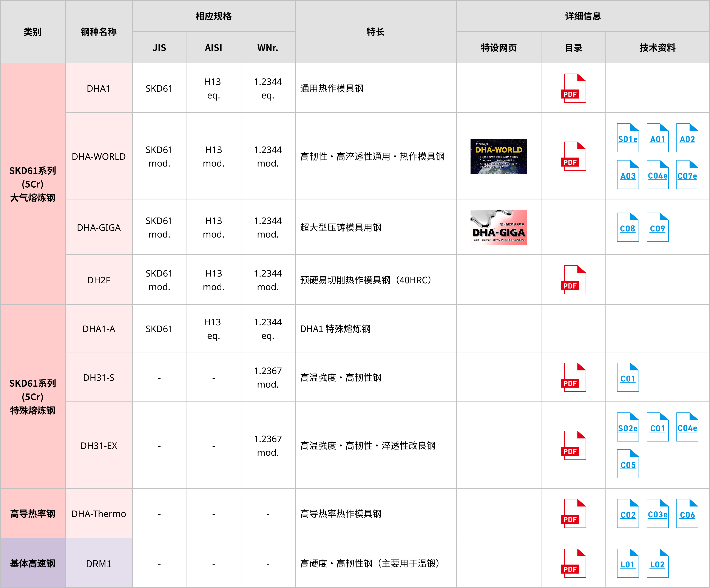710x588 pixels.
Task: Open the DH2F catalog PDF icon
Action: pos(573,280)
